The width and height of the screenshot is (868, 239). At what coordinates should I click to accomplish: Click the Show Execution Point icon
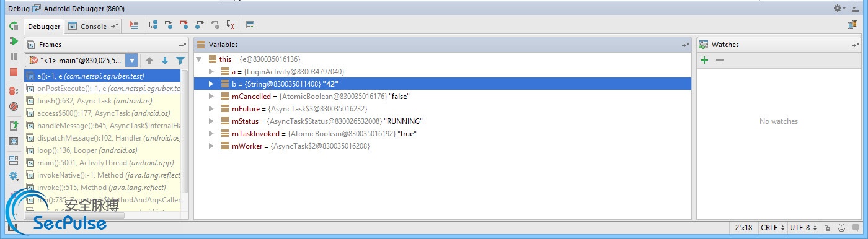click(x=134, y=25)
